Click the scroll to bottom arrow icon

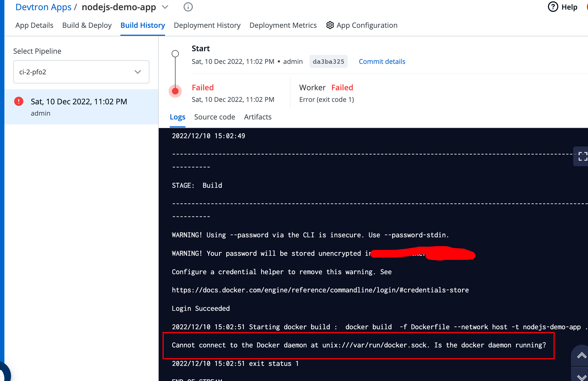click(581, 377)
